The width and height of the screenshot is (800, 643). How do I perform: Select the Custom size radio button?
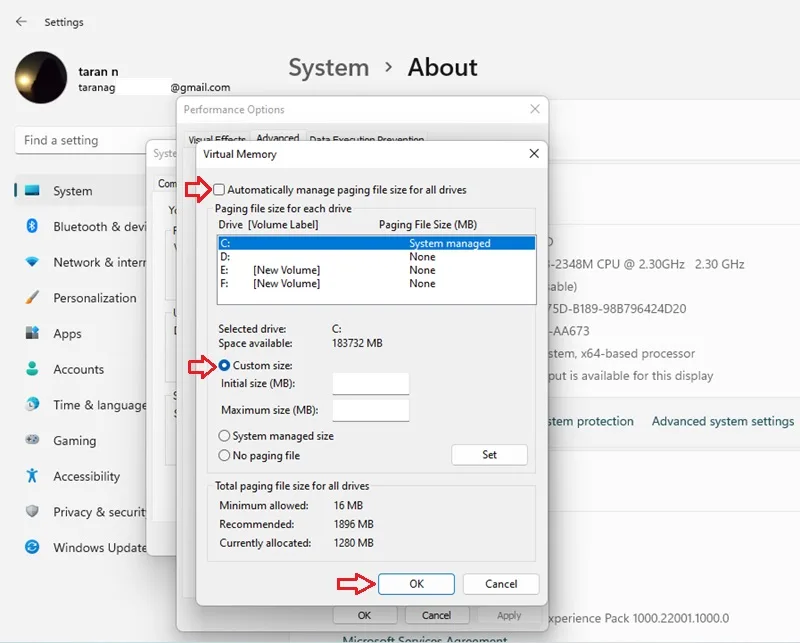pyautogui.click(x=224, y=365)
